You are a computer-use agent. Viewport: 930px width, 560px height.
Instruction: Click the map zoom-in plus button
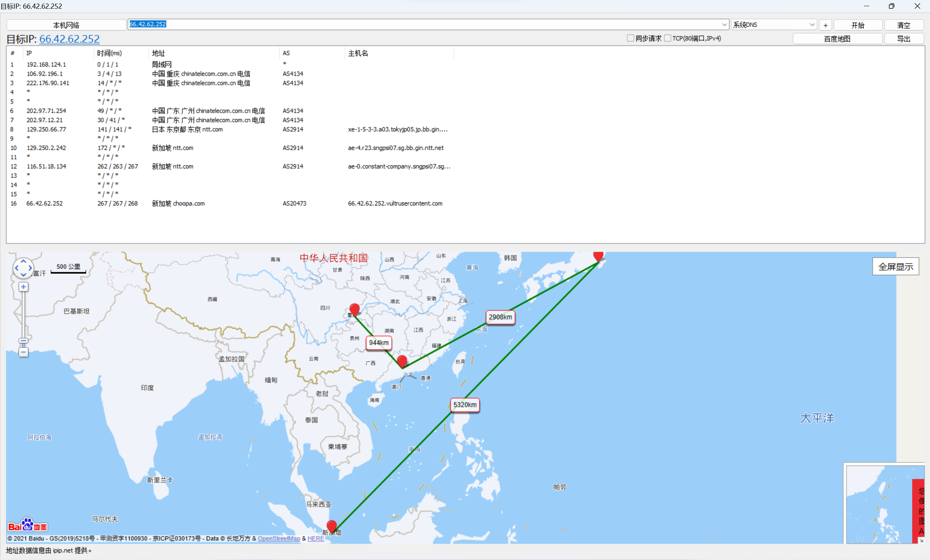coord(23,287)
